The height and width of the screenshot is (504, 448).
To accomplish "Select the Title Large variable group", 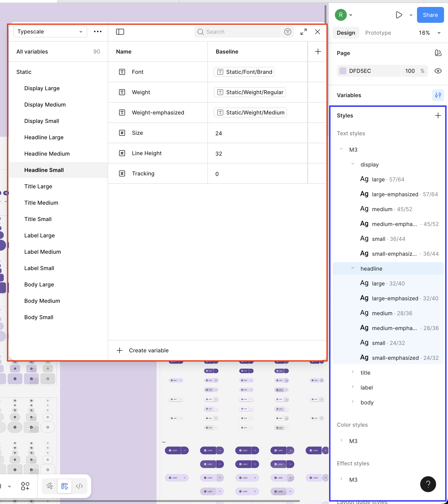I will tap(58, 186).
